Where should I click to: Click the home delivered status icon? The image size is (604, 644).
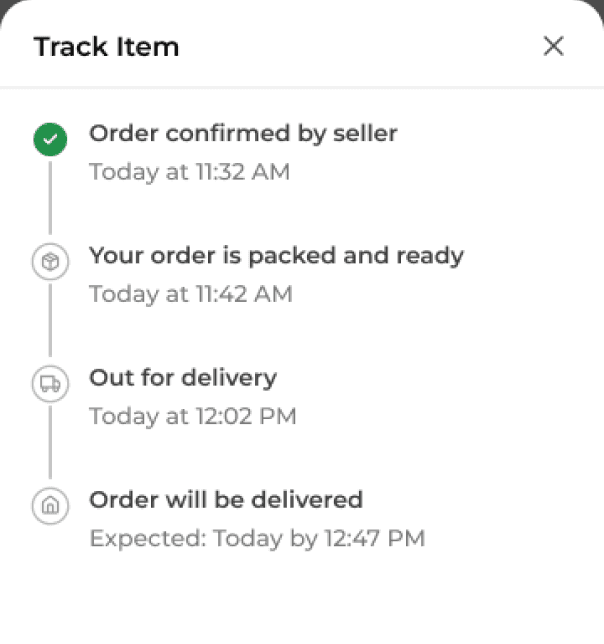coord(50,506)
